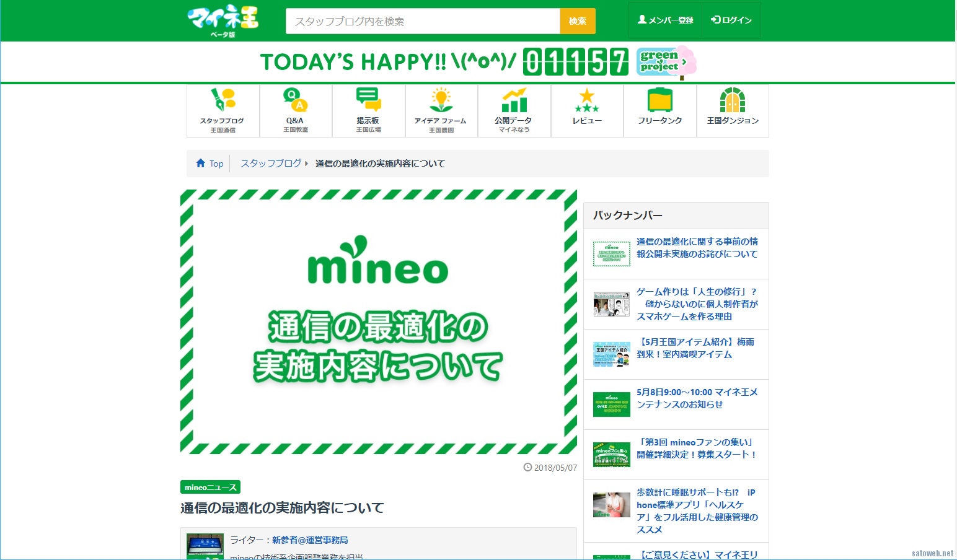Viewport: 957px width, 560px height.
Task: Open 王国ダンジョン gate icon
Action: (733, 110)
